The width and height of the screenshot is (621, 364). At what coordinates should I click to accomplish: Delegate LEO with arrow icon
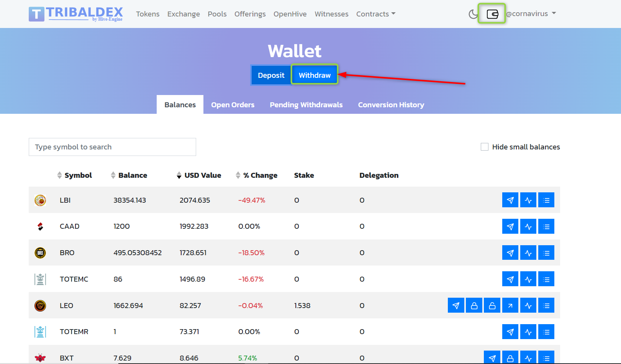click(510, 305)
